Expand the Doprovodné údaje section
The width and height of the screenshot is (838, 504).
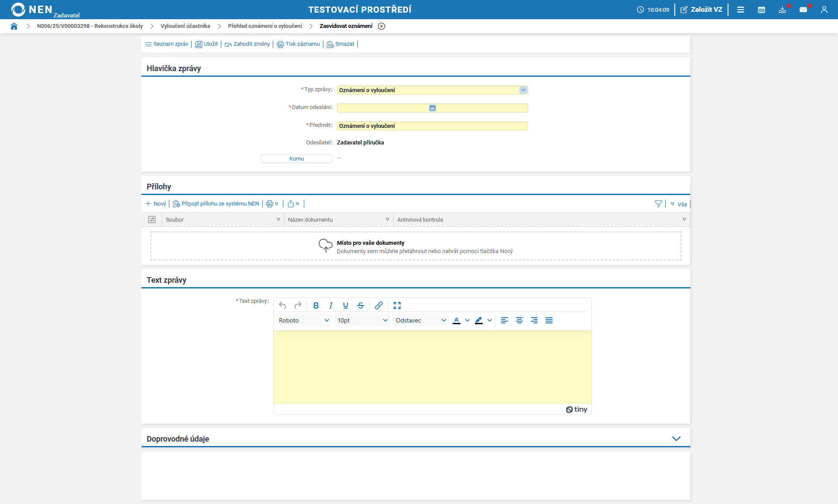tap(676, 439)
